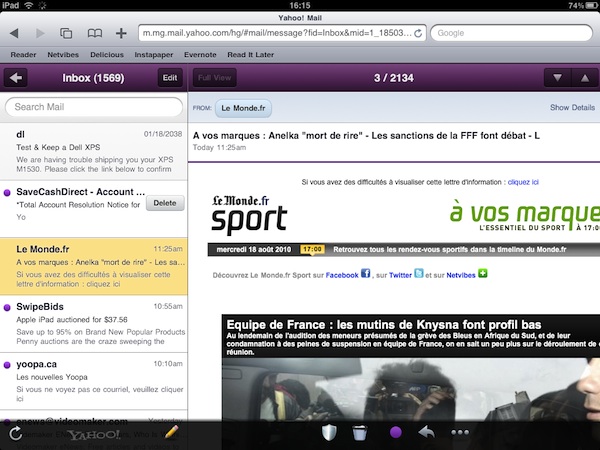This screenshot has height=450, width=600.
Task: Mark as spam with shield icon
Action: tap(329, 433)
